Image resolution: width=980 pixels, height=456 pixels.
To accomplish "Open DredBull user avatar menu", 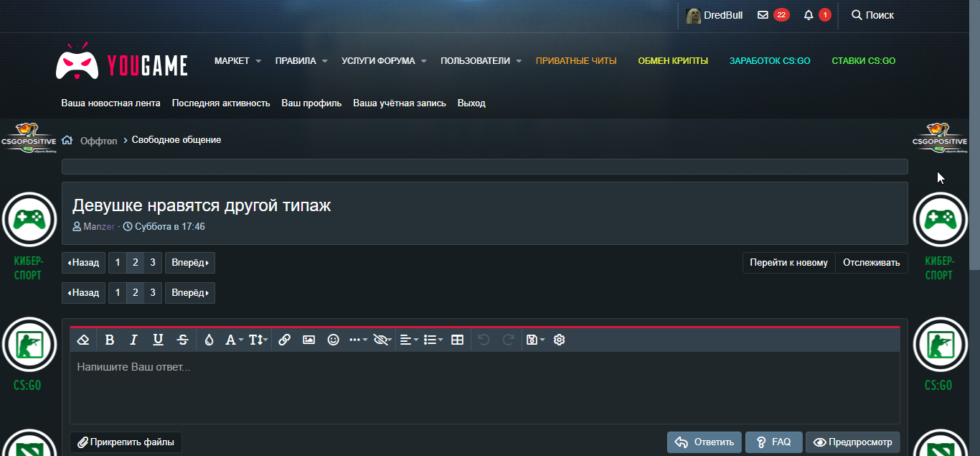I will [x=714, y=15].
